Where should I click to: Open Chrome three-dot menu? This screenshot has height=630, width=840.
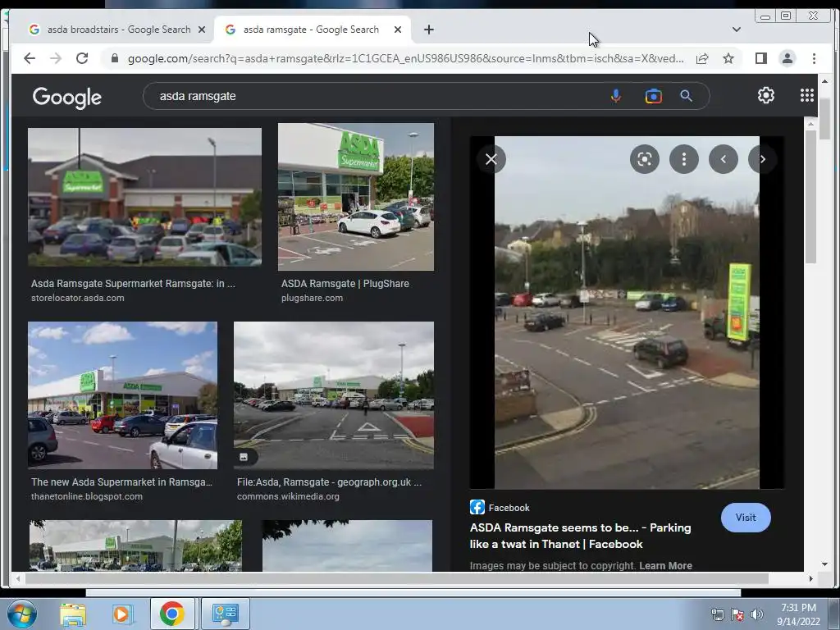(x=814, y=58)
